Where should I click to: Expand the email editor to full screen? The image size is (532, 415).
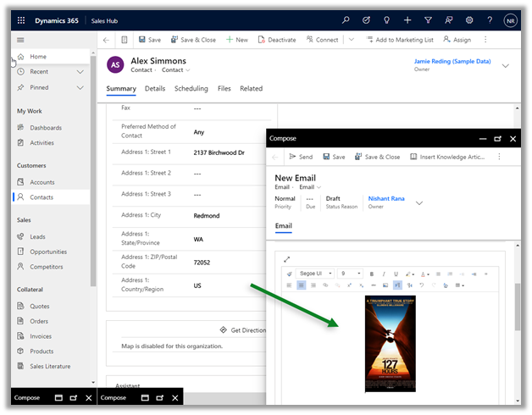286,259
